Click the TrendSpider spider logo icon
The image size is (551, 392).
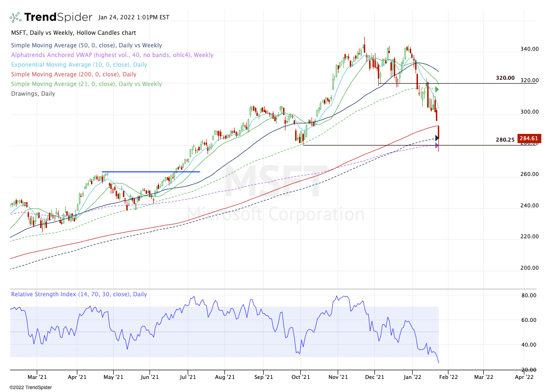pyautogui.click(x=15, y=17)
